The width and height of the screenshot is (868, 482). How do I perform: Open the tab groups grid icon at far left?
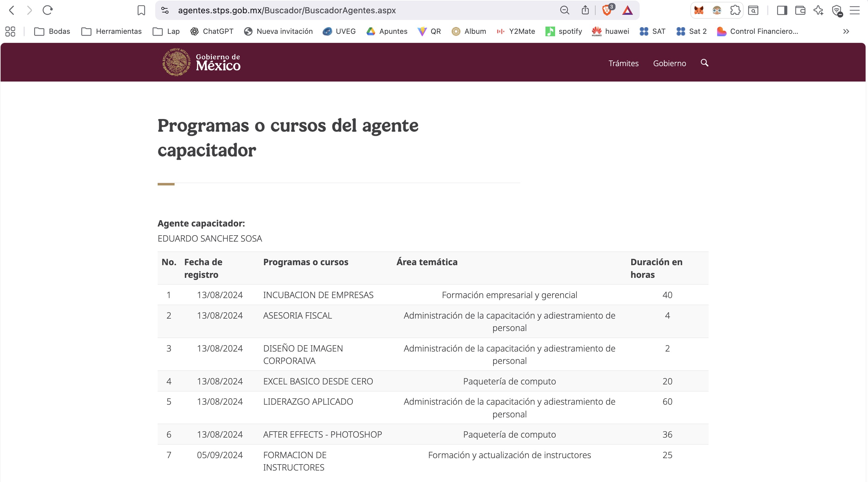(x=10, y=31)
